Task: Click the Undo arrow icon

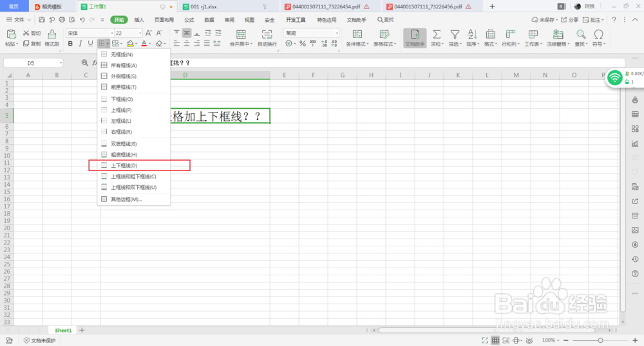Action: click(x=82, y=20)
